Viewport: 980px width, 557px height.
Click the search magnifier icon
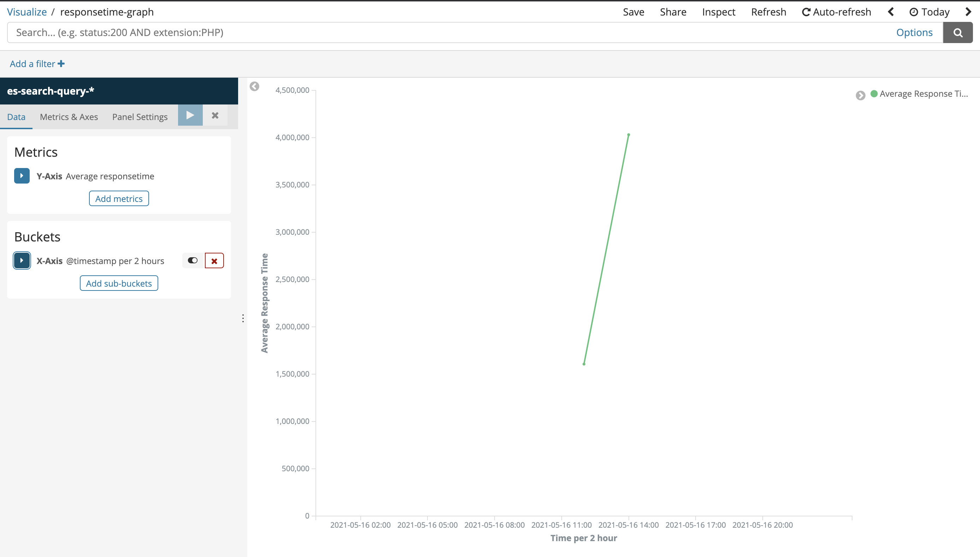coord(958,32)
